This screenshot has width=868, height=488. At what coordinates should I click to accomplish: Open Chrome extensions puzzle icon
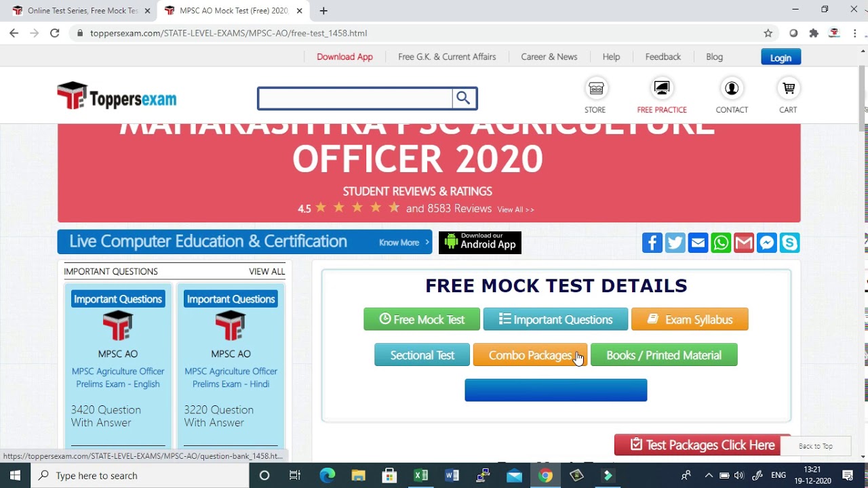[814, 33]
